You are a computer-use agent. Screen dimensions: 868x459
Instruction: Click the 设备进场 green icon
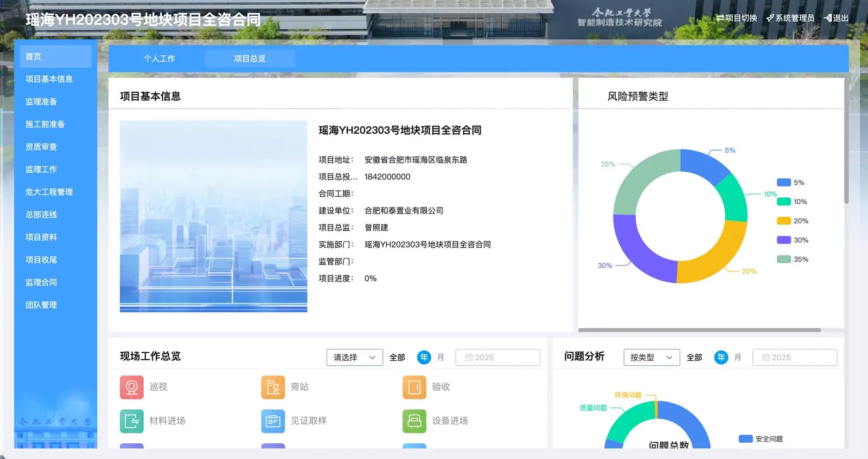coord(414,421)
